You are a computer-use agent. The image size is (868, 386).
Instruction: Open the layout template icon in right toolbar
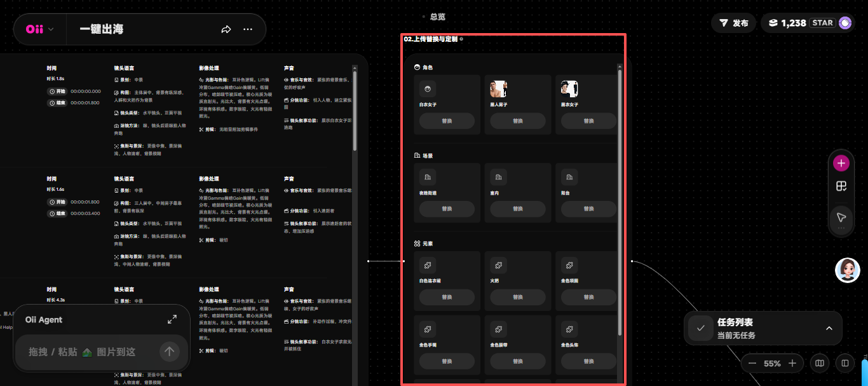[x=841, y=186]
